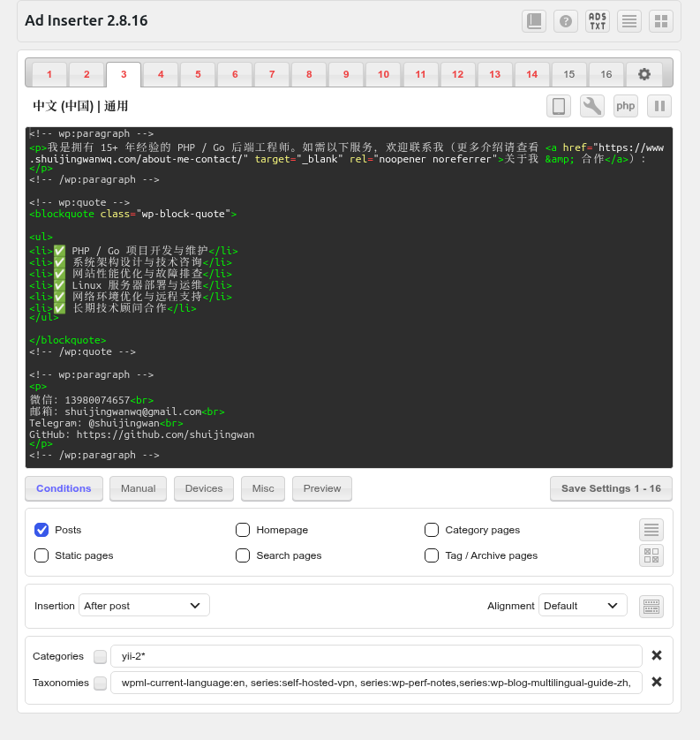This screenshot has width=700, height=740.
Task: Click the header blocks grid icon
Action: click(x=661, y=21)
